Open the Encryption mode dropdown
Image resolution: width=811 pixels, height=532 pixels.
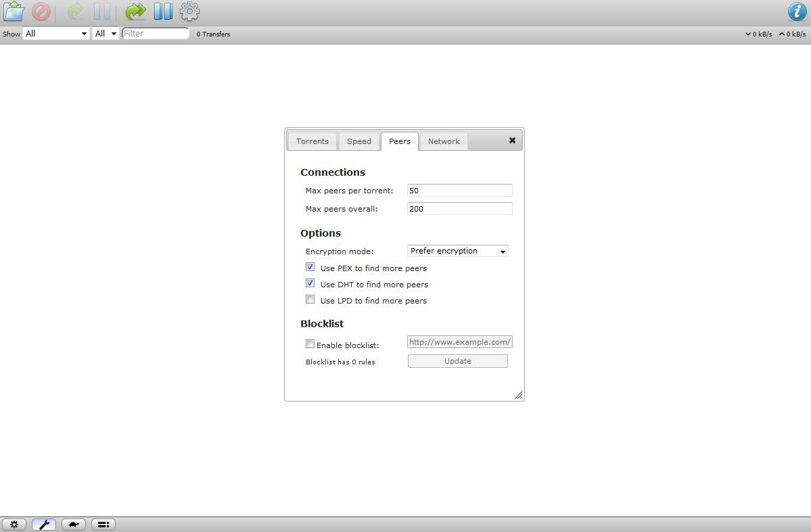pos(458,251)
